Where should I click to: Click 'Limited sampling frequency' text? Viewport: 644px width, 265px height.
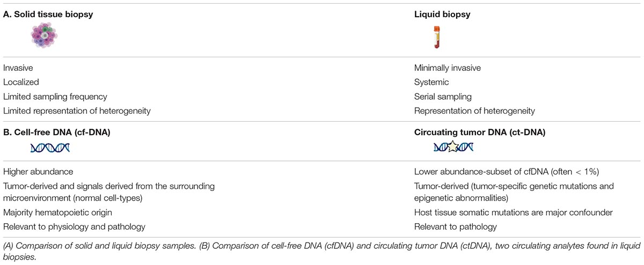55,97
